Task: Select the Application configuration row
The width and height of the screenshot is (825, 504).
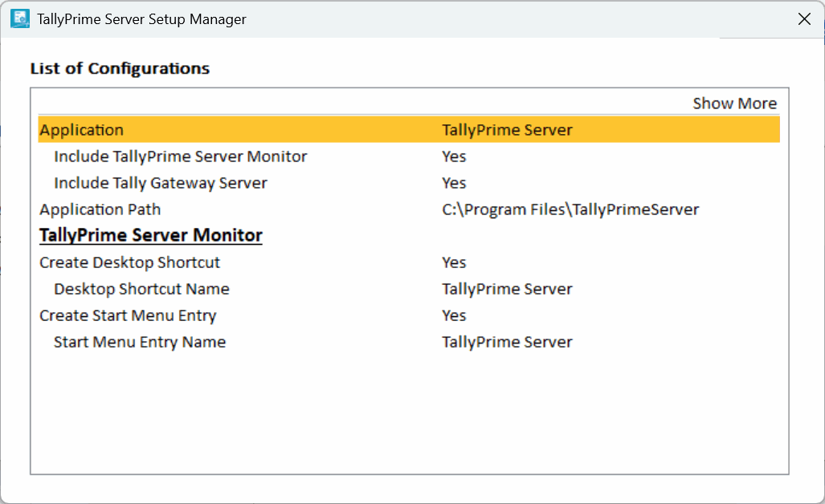Action: point(82,130)
